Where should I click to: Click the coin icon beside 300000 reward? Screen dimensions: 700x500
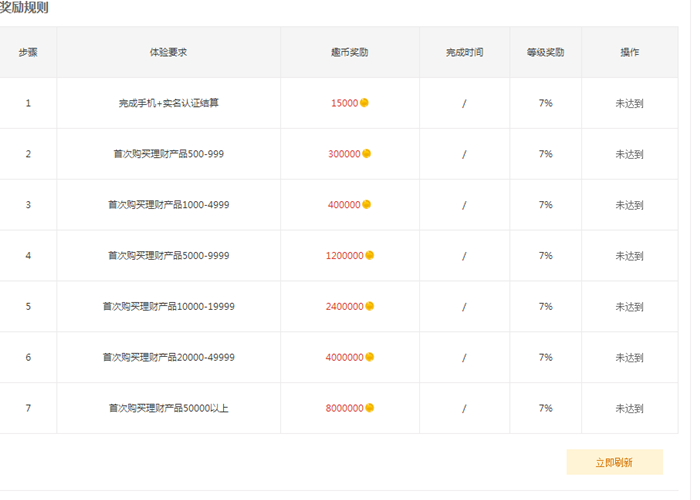tap(367, 154)
